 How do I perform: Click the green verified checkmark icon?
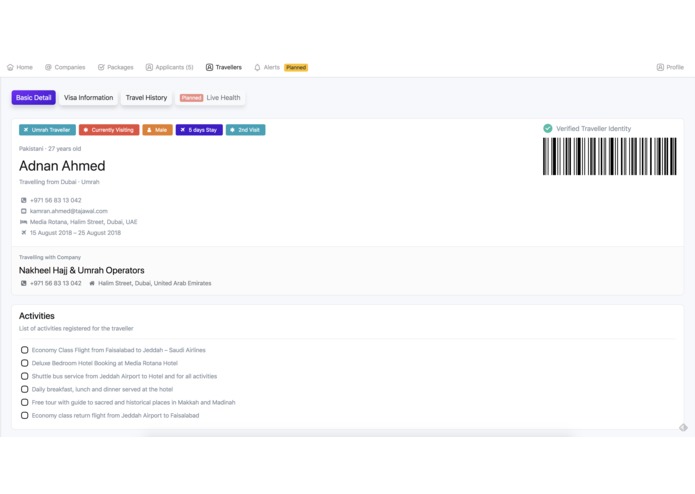coord(548,128)
